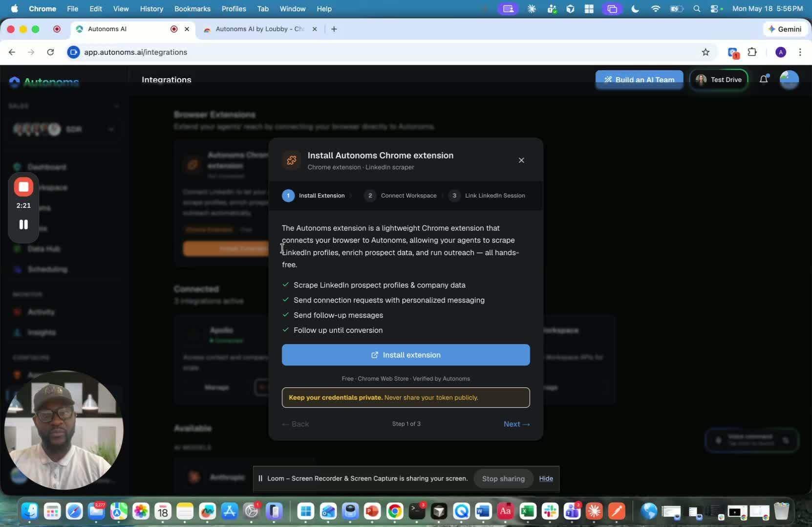Open the History menu
This screenshot has height=527, width=812.
[151, 8]
